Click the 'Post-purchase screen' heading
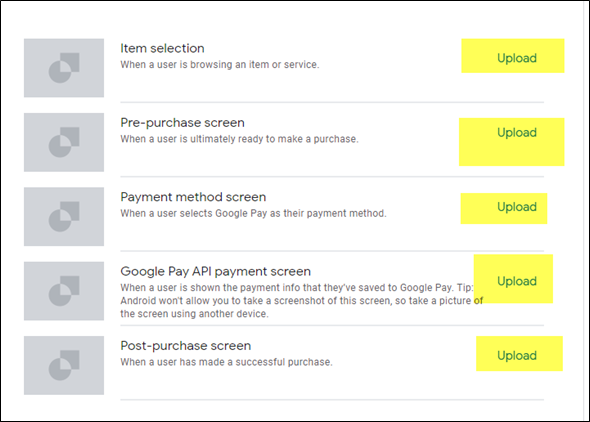Viewport: 590px width, 422px height. click(186, 346)
